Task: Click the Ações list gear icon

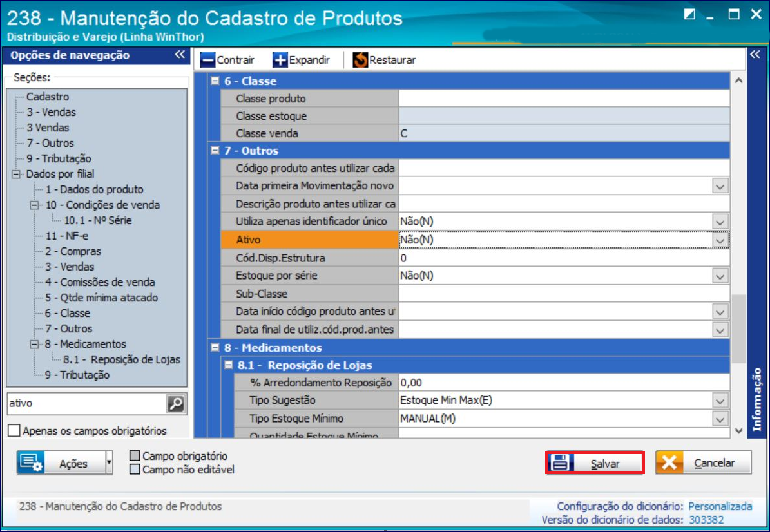Action: (32, 463)
